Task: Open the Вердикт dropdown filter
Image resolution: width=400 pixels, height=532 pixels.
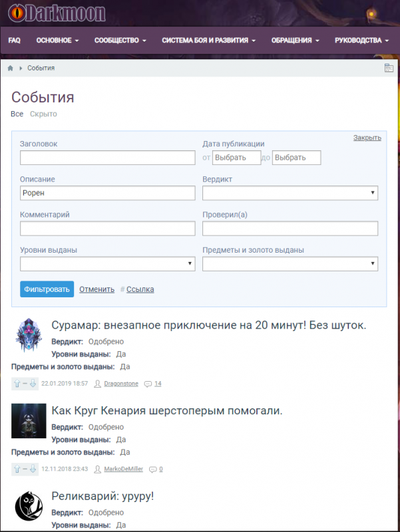Action: point(290,193)
